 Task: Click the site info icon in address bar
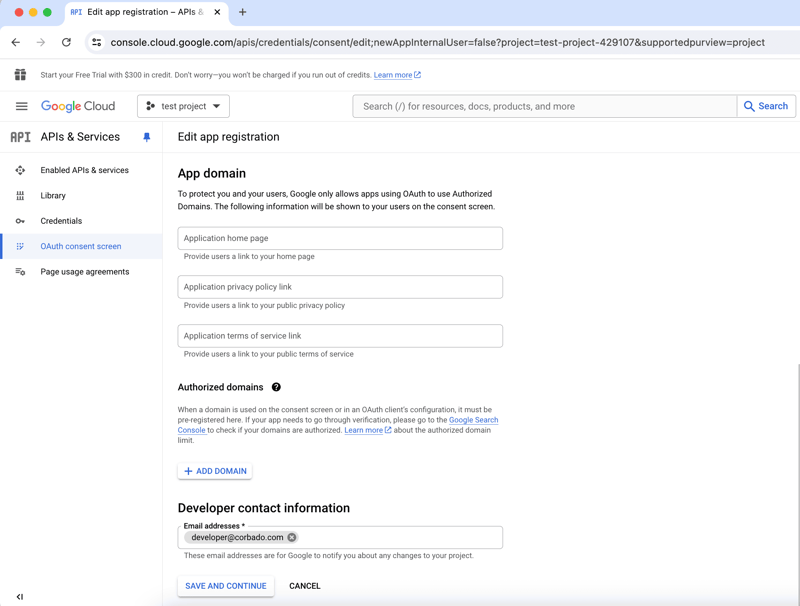[96, 42]
